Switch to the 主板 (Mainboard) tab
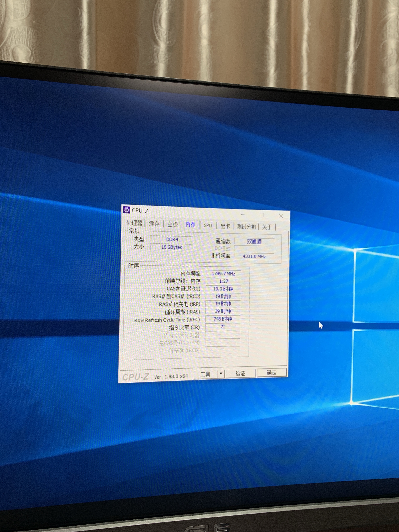Image resolution: width=399 pixels, height=532 pixels. [172, 224]
